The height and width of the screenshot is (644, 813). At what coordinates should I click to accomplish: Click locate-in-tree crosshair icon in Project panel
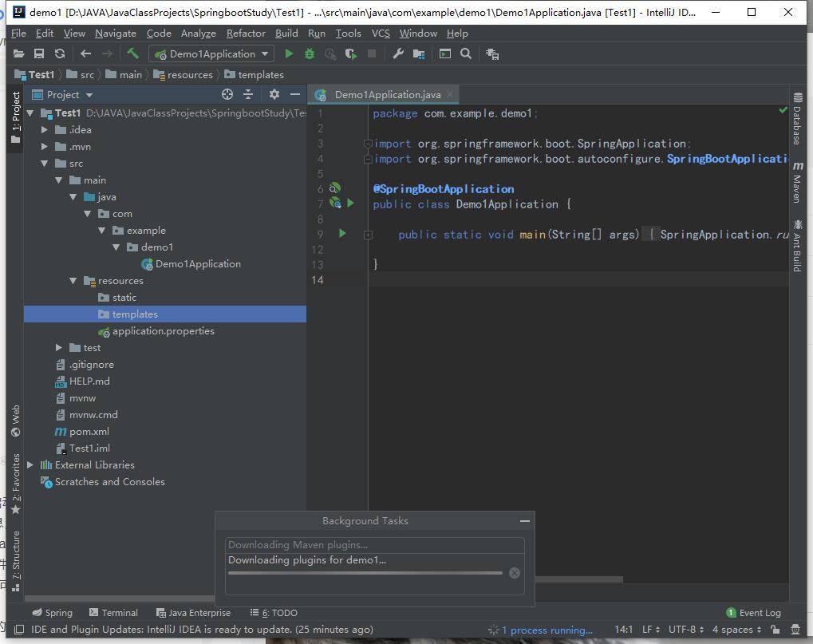point(227,94)
